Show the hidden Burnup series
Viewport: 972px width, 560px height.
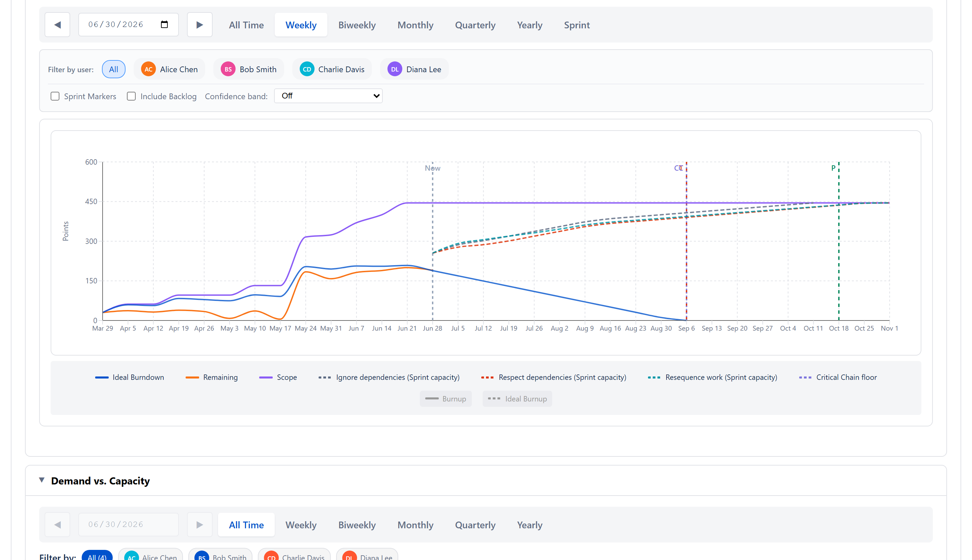pos(446,399)
